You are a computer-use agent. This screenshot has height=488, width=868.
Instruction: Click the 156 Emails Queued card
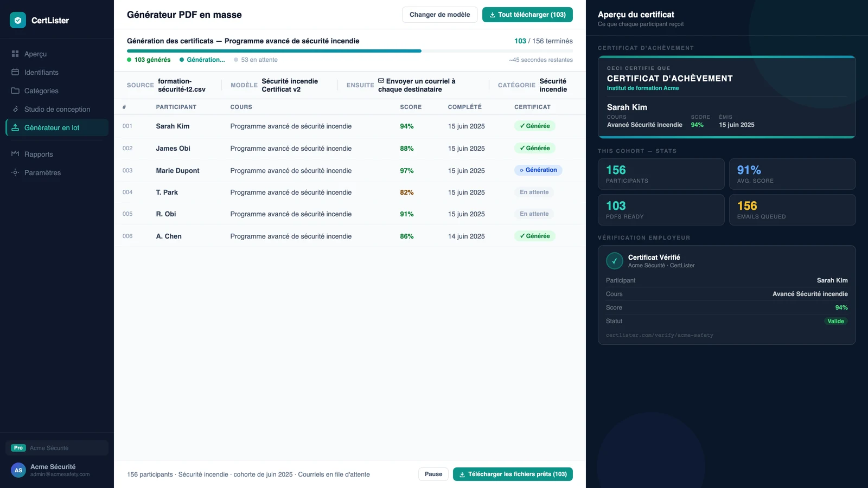click(x=793, y=210)
